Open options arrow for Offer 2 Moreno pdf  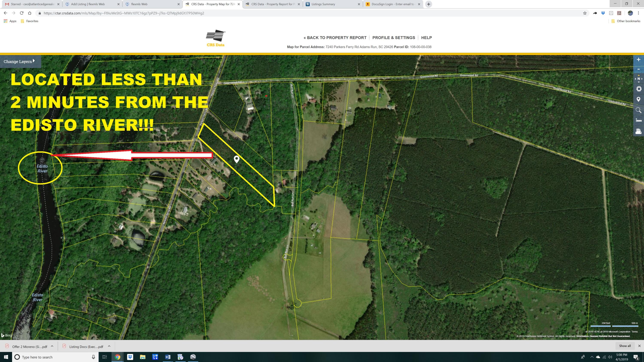[x=52, y=346]
